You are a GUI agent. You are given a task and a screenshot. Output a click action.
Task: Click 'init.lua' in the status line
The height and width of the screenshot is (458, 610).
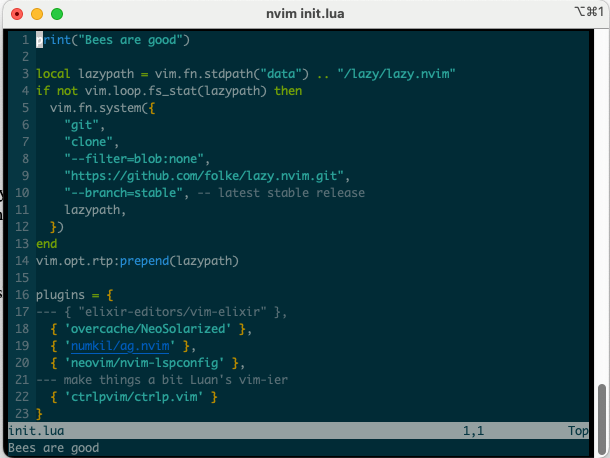click(x=36, y=431)
